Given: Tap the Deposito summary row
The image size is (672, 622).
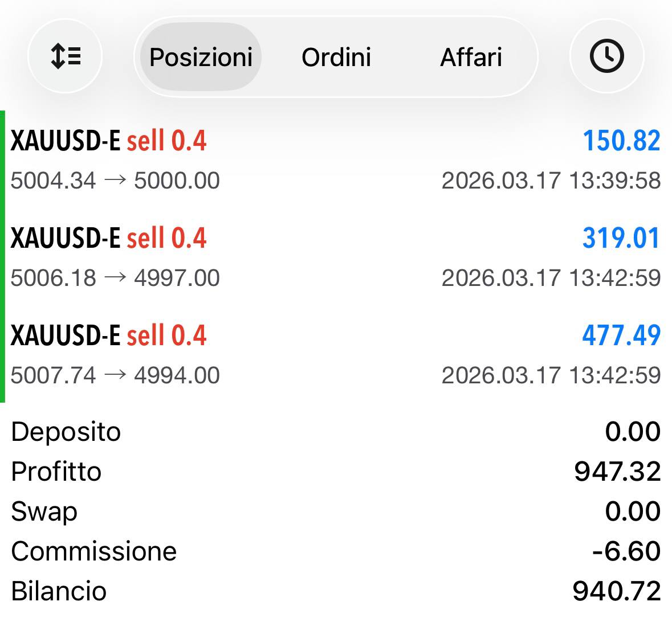Looking at the screenshot, I should tap(336, 431).
